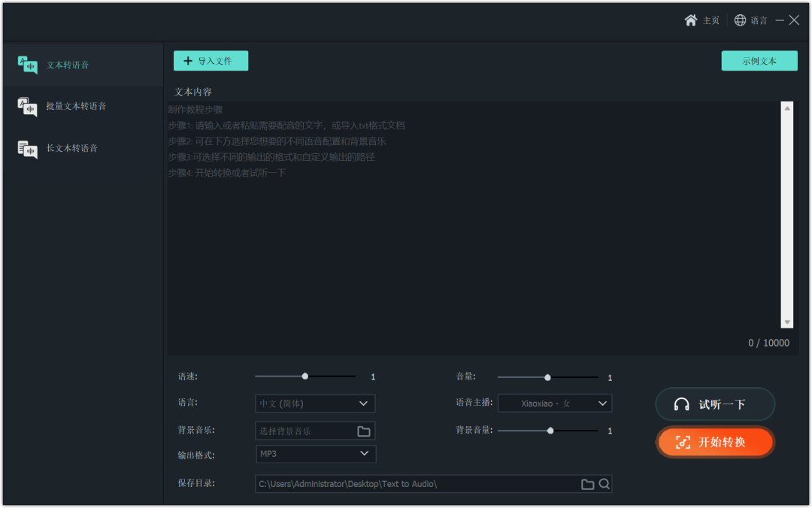Click the 步骤4 placeholder line
The height and width of the screenshot is (508, 812).
tap(227, 173)
